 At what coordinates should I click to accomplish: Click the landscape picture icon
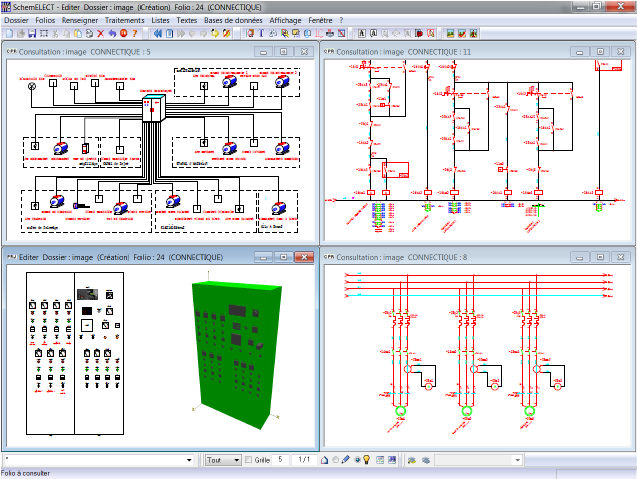(450, 33)
